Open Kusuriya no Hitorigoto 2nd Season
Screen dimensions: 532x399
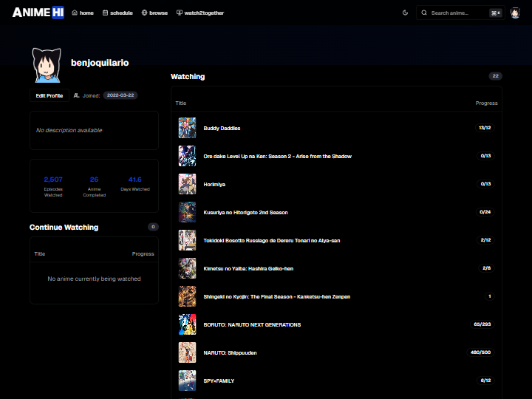245,213
